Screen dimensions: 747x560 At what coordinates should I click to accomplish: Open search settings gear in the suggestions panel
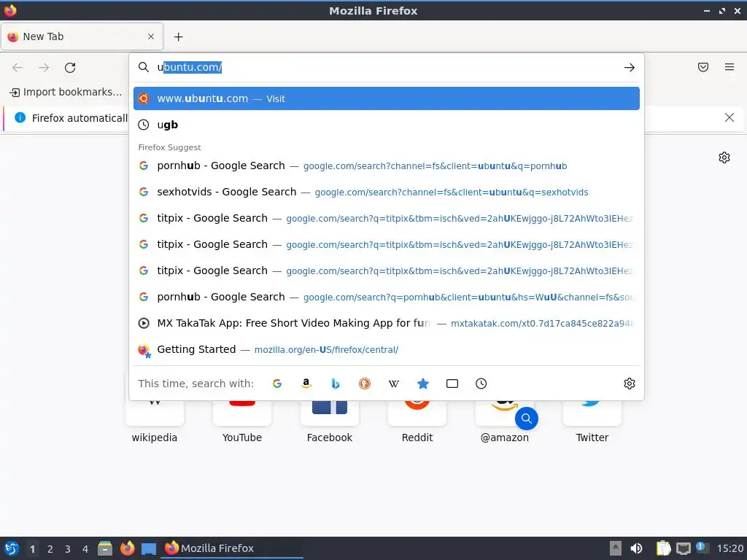click(x=630, y=384)
